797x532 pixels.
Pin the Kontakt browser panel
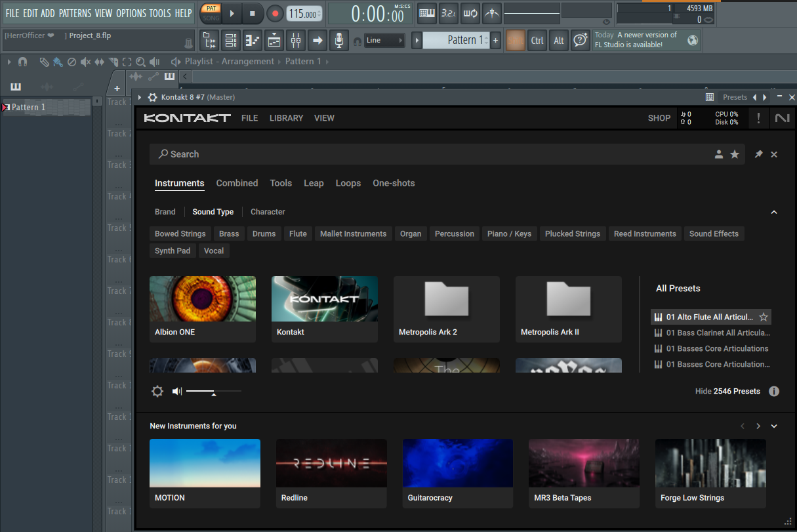click(758, 154)
